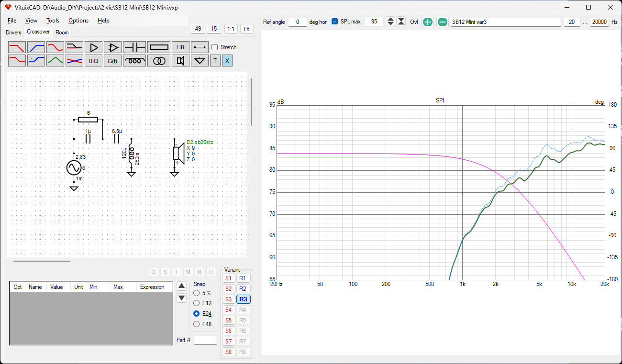Select the red low-pass filter block
The width and height of the screenshot is (622, 364).
point(17,47)
